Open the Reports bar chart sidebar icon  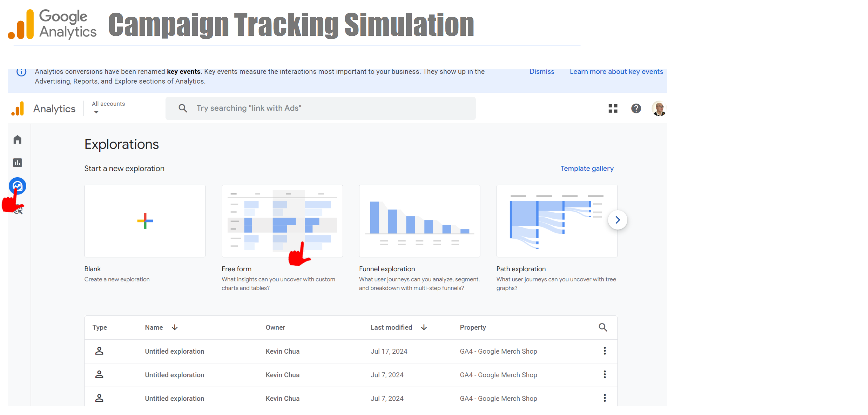click(x=18, y=163)
